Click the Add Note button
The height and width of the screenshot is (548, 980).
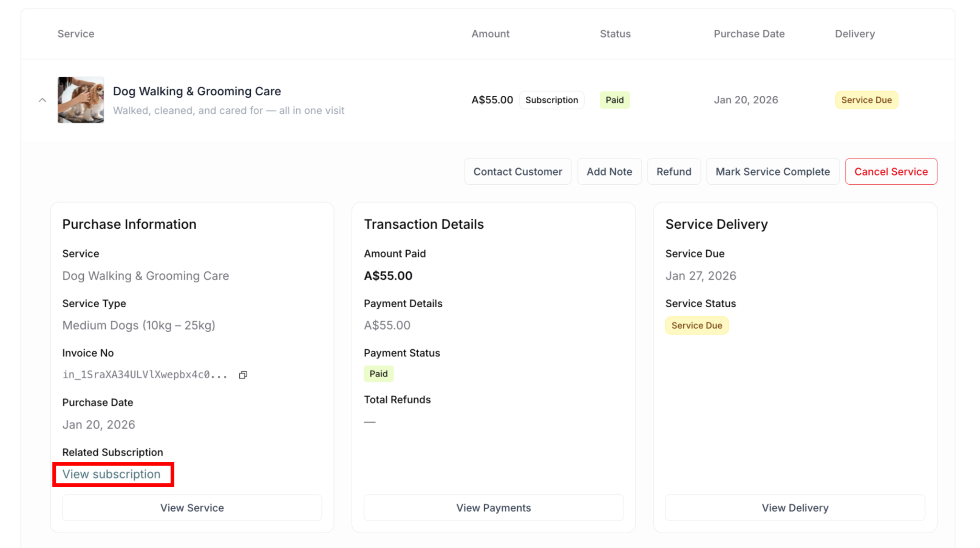[609, 172]
